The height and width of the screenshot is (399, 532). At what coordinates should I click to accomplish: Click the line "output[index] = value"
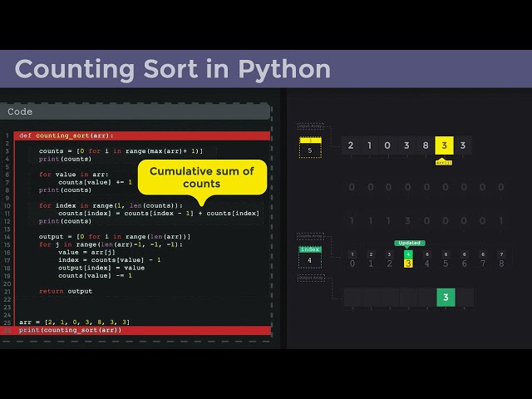(x=101, y=268)
